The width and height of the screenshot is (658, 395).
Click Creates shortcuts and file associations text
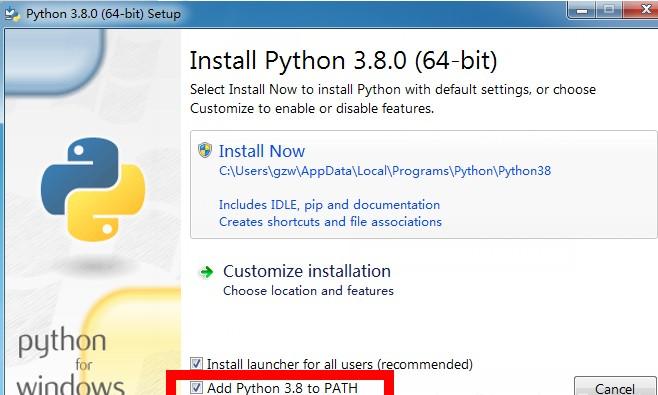(x=330, y=222)
